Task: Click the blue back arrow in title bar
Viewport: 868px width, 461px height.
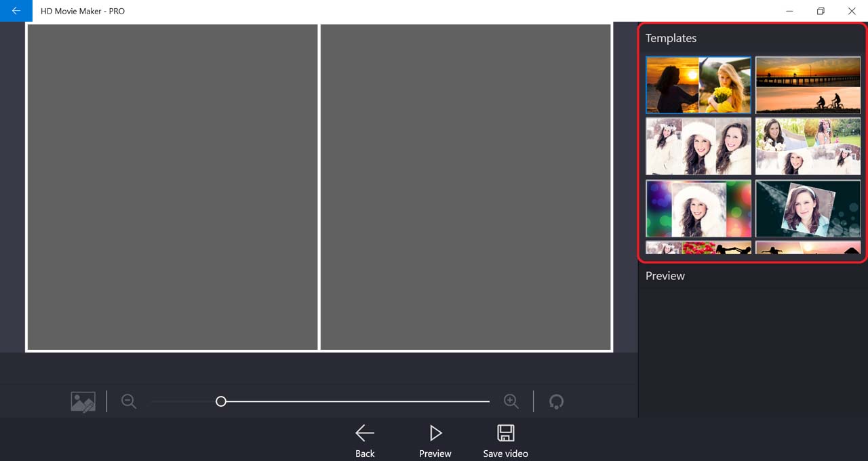Action: click(x=16, y=11)
